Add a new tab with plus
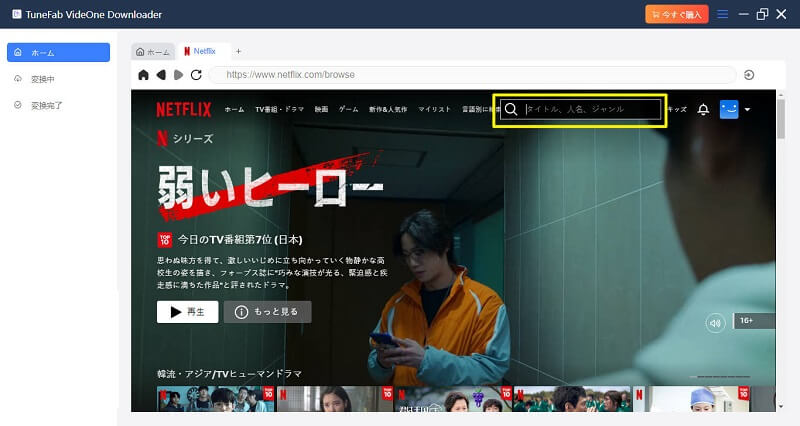 coord(238,51)
